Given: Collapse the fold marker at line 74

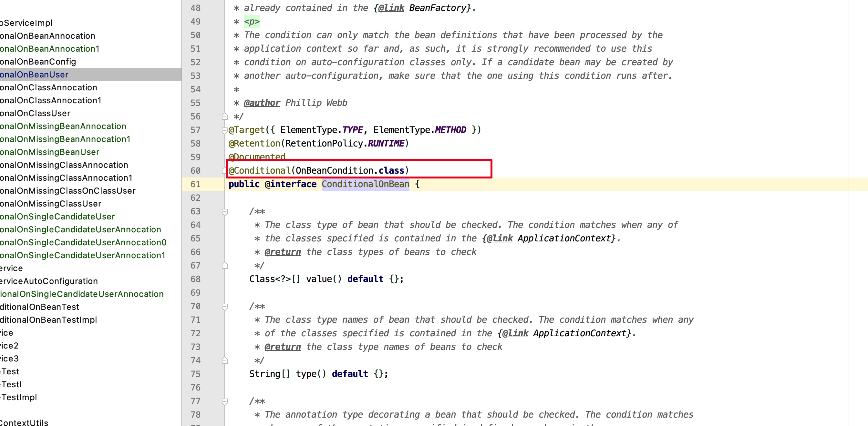Looking at the screenshot, I should point(224,360).
